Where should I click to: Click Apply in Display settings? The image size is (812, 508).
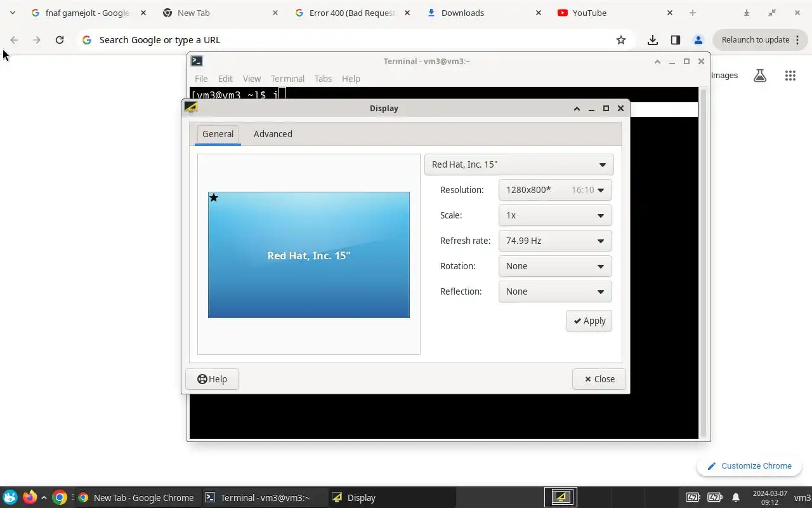coord(589,321)
